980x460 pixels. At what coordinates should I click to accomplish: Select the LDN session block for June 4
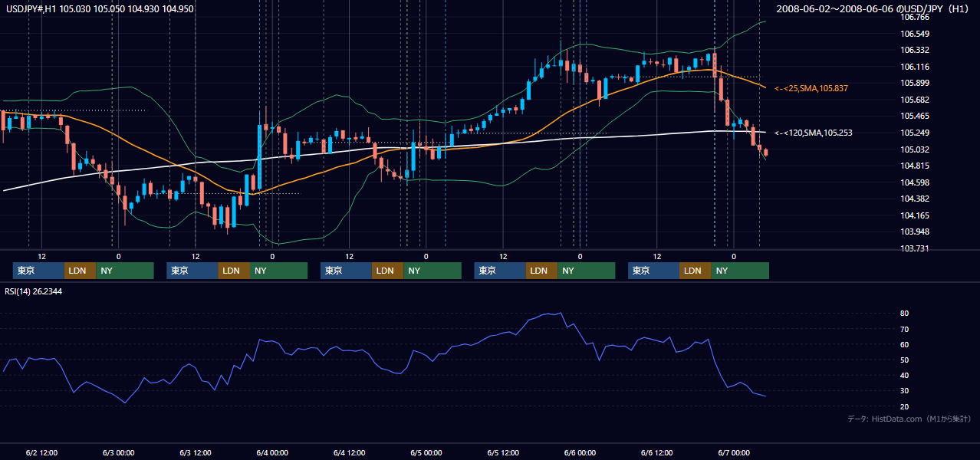(388, 271)
